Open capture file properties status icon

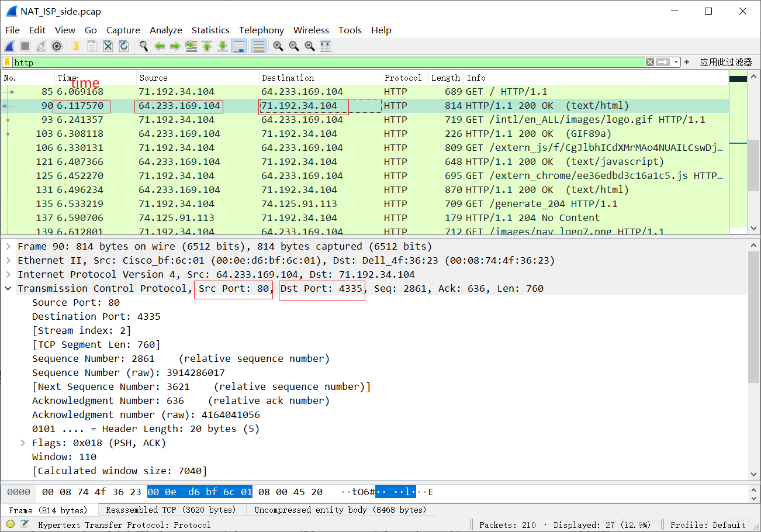[x=24, y=524]
